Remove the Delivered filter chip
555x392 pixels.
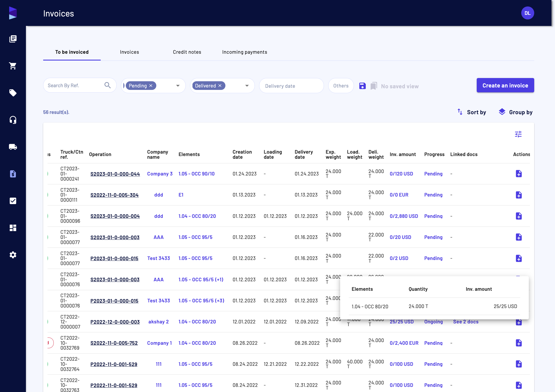tap(220, 86)
